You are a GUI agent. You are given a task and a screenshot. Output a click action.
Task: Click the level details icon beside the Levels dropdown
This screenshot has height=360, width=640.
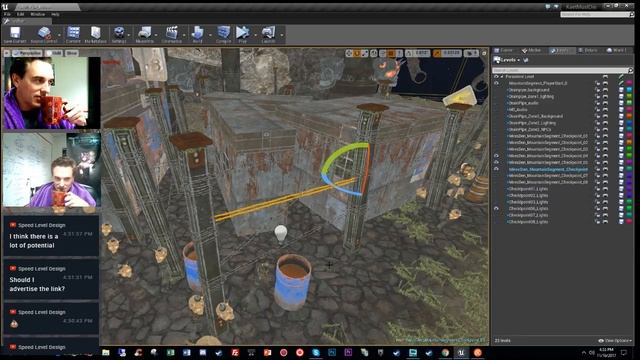pos(526,60)
